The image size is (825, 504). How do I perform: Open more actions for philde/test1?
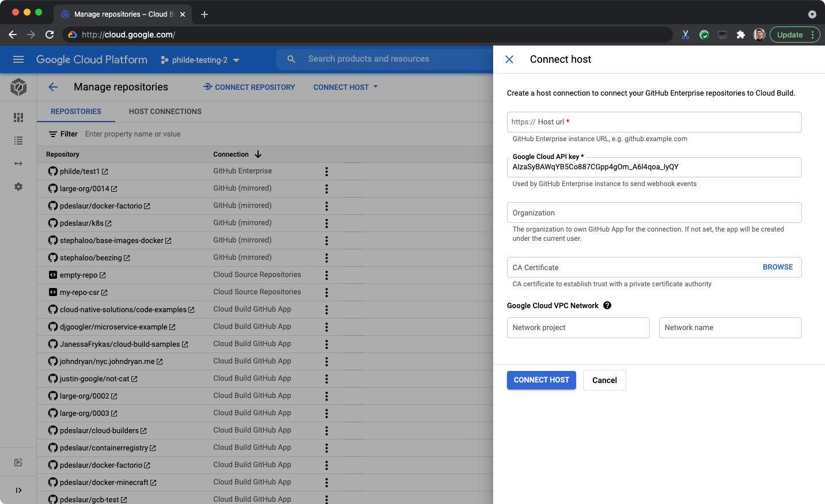click(x=327, y=172)
